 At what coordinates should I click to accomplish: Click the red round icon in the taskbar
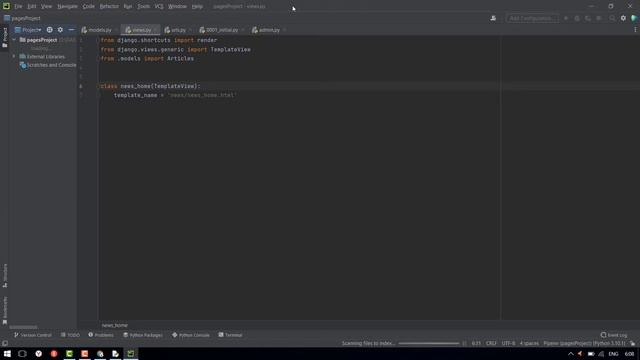coord(54,353)
